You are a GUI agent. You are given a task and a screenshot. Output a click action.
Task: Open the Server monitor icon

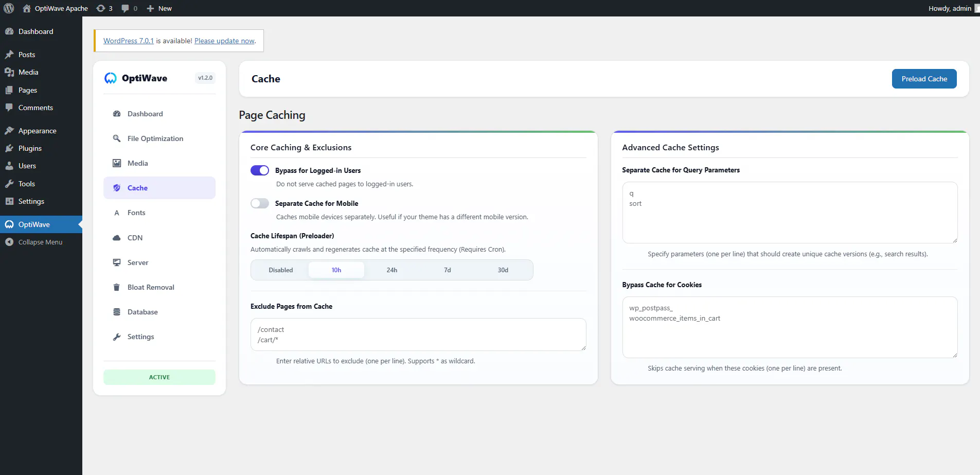(117, 262)
